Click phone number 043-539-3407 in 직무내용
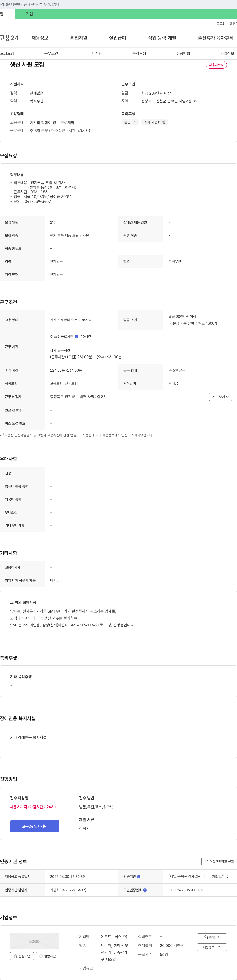Viewport: 237px width, 980px height. [x=38, y=201]
